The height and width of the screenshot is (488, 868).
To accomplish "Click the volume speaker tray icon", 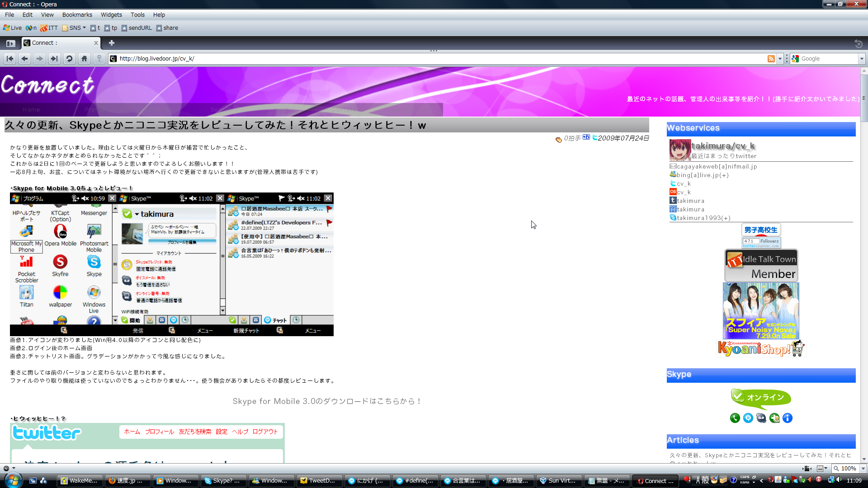I will pos(840,480).
